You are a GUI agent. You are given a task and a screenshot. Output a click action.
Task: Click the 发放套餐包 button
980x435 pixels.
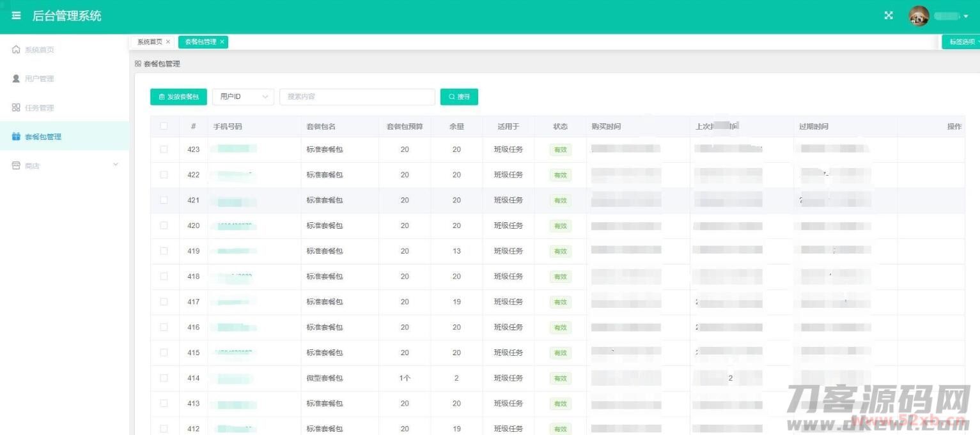(178, 97)
